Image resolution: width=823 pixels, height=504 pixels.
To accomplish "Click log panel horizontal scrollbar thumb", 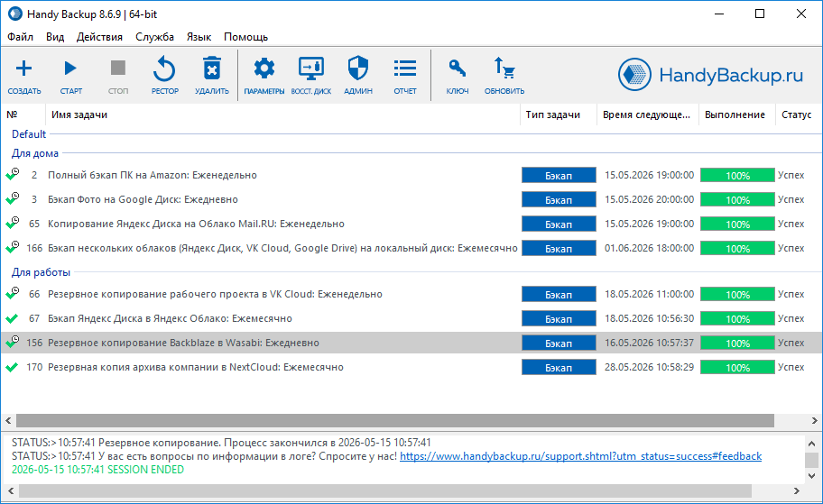I will point(385,490).
